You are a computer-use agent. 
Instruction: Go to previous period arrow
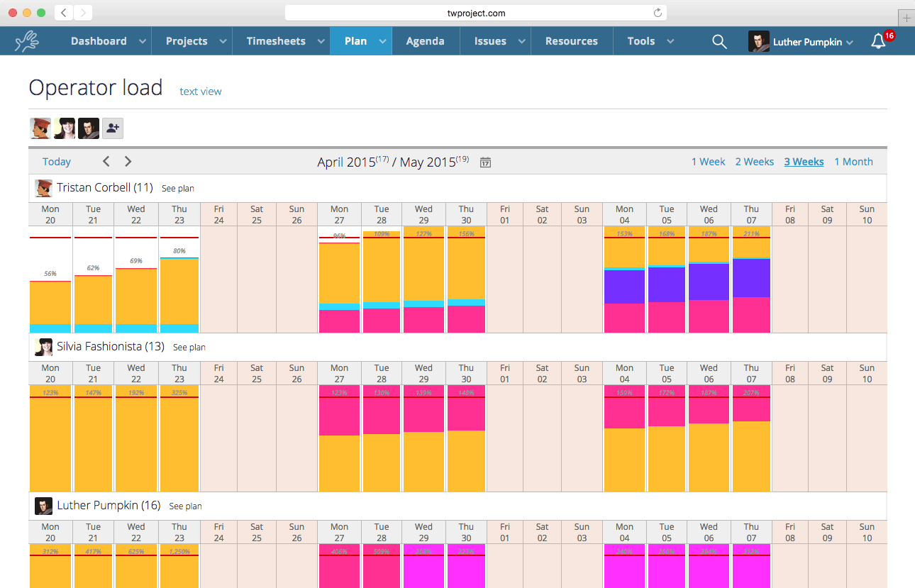tap(106, 162)
